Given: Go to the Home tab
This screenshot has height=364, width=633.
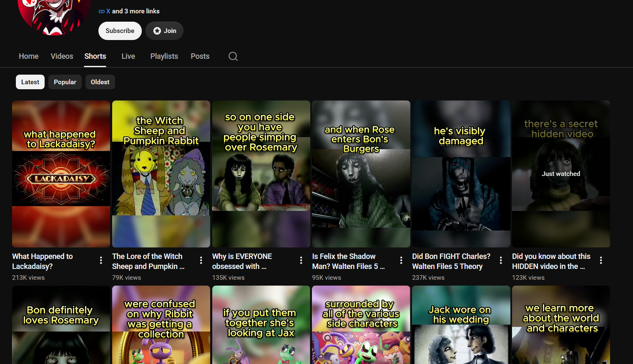Looking at the screenshot, I should (29, 56).
